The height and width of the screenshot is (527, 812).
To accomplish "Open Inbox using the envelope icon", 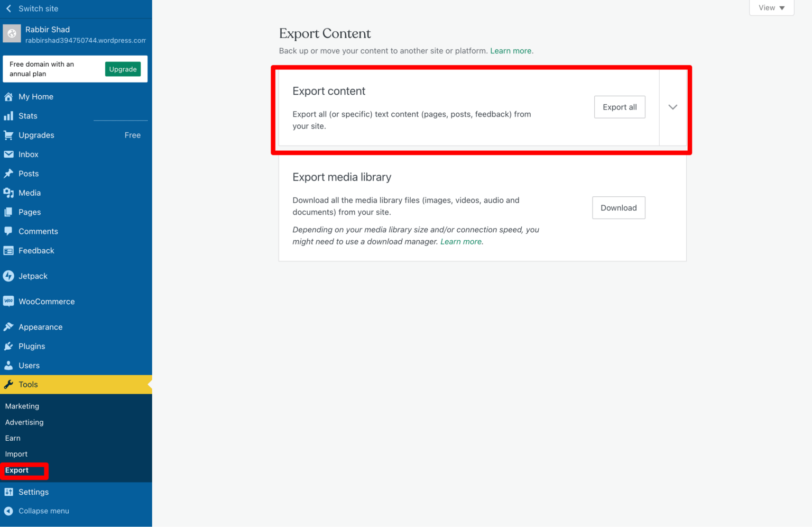I will click(8, 154).
